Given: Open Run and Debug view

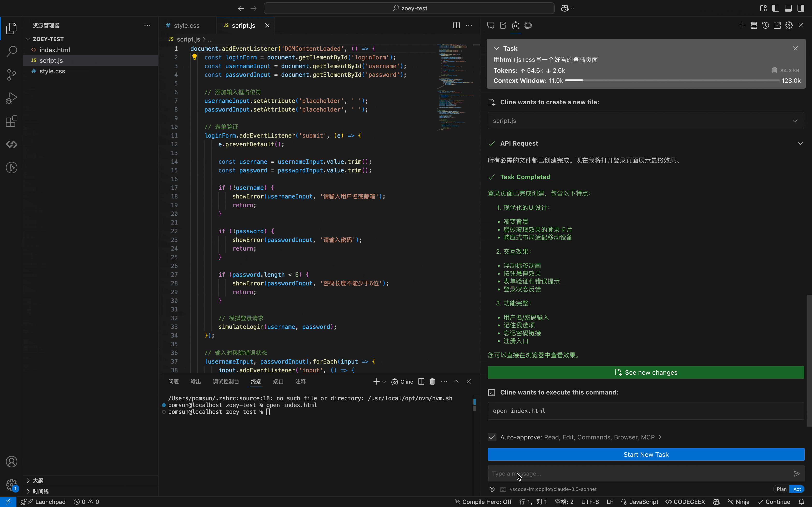Looking at the screenshot, I should (11, 98).
